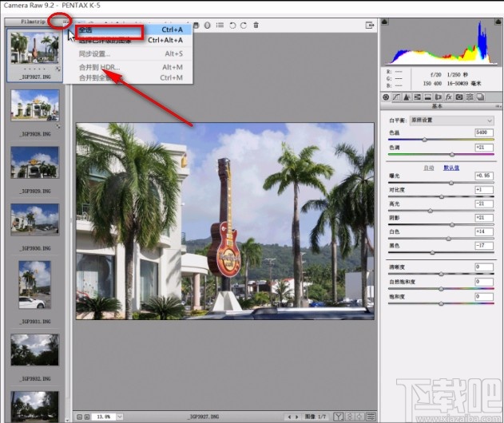Open preferences dialog list icon
The image size is (504, 423).
click(x=220, y=25)
